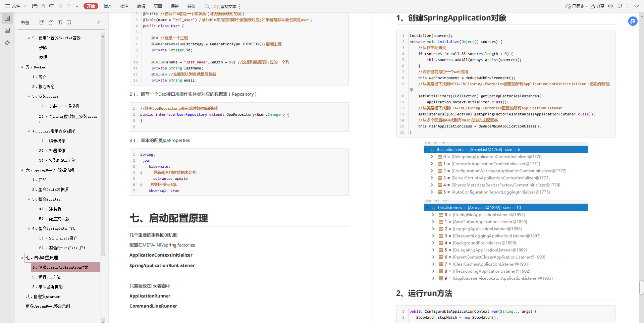Go to bookmark 2）、容器操作
Image resolution: width=644 pixels, height=323 pixels.
click(52, 151)
